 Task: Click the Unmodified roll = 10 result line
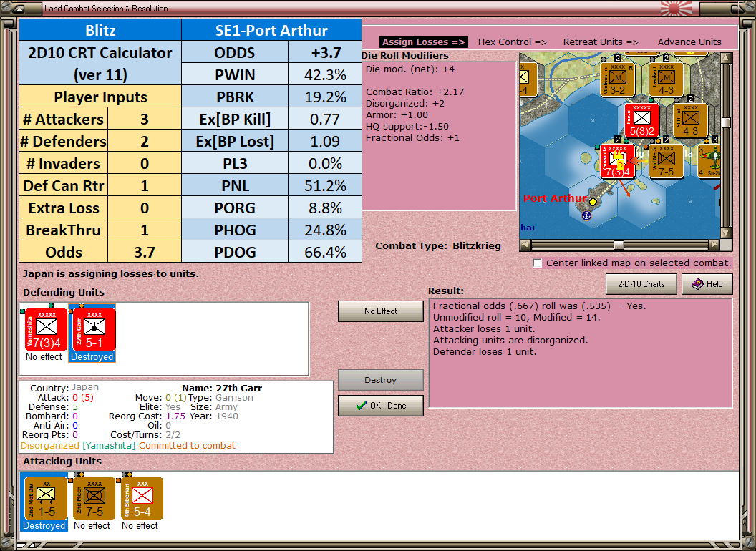(x=516, y=317)
